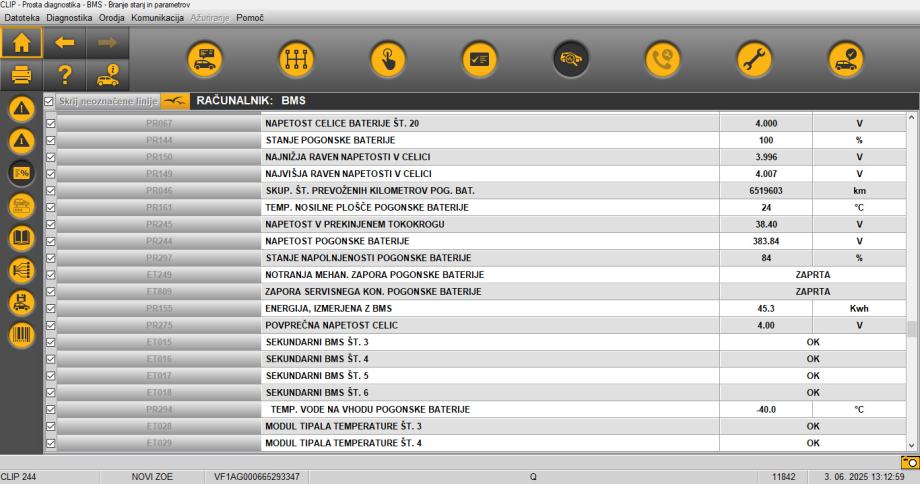Open the Orodja menu
The height and width of the screenshot is (484, 920).
pyautogui.click(x=111, y=18)
